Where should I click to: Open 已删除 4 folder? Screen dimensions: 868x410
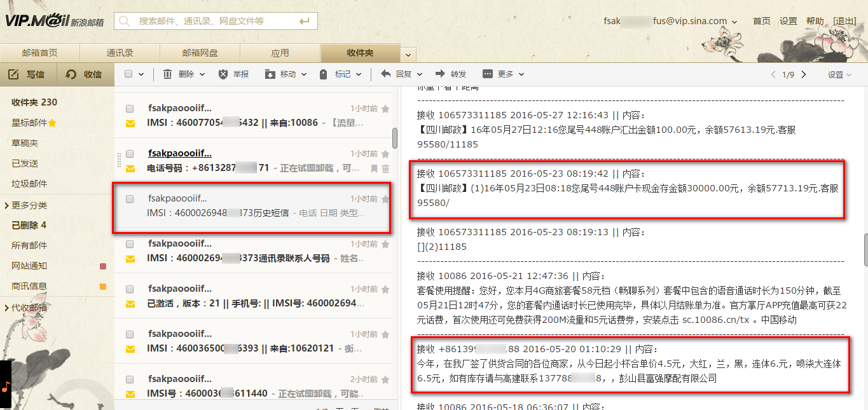pos(29,225)
